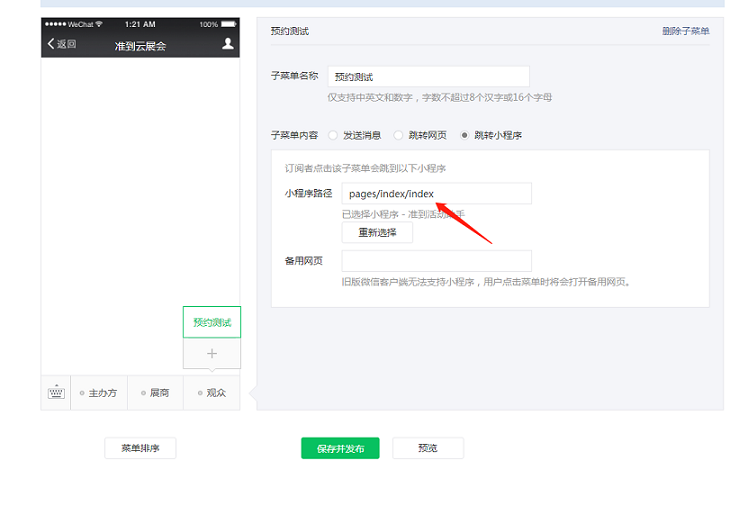Click the 删除子菜单 link
The width and height of the screenshot is (730, 515).
point(686,31)
